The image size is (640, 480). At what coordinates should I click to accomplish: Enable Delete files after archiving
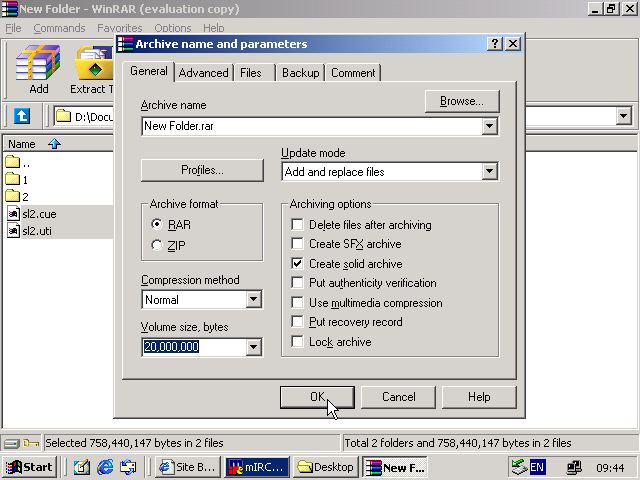[297, 224]
